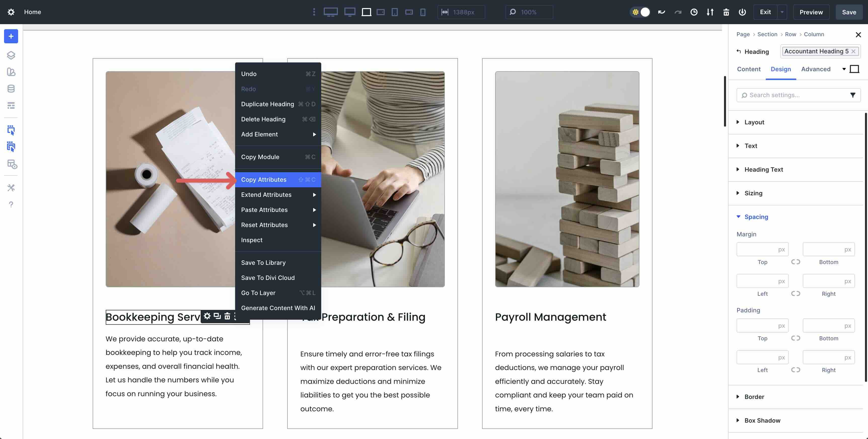Open the help question mark icon
Screen dimensions: 868x439
pyautogui.click(x=11, y=204)
